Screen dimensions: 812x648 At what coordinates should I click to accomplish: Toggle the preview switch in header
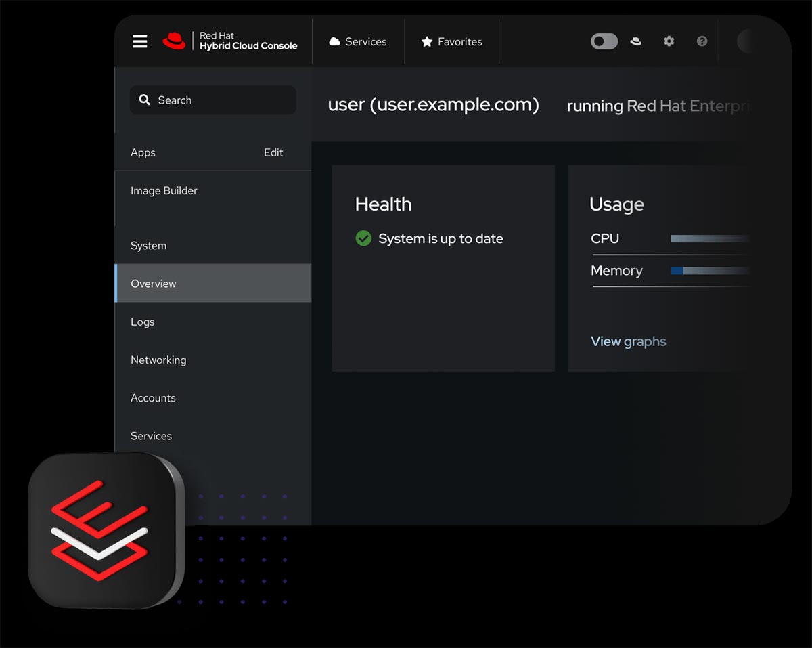click(x=604, y=41)
